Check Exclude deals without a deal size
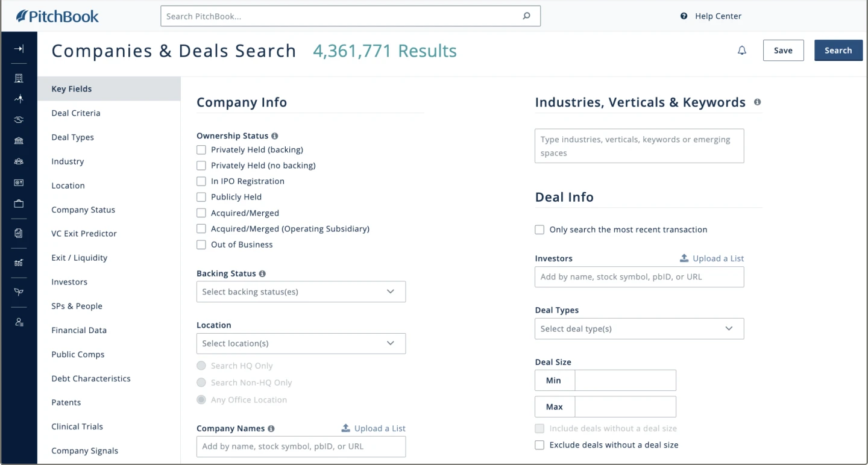The width and height of the screenshot is (868, 465). point(539,445)
